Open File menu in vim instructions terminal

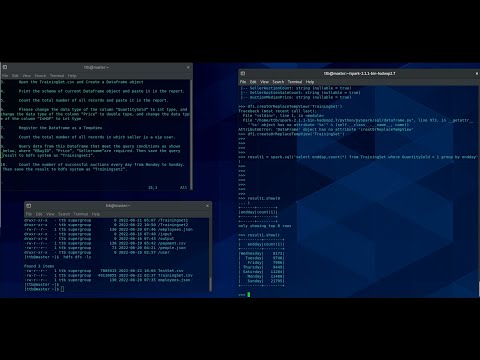point(5,76)
